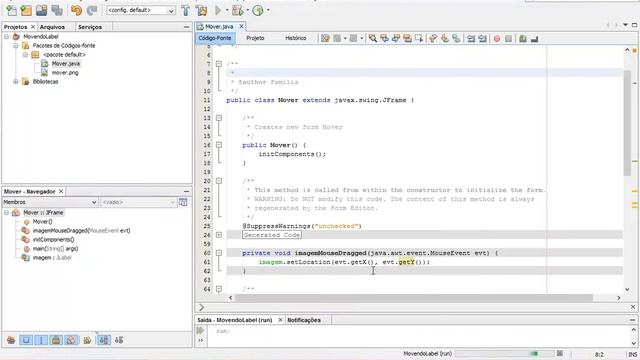Image resolution: width=640 pixels, height=360 pixels.
Task: Click the New File toolbar icon
Action: [11, 10]
